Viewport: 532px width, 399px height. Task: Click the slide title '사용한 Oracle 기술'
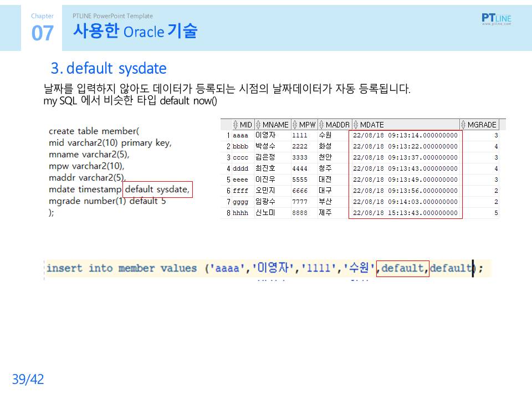pyautogui.click(x=135, y=31)
